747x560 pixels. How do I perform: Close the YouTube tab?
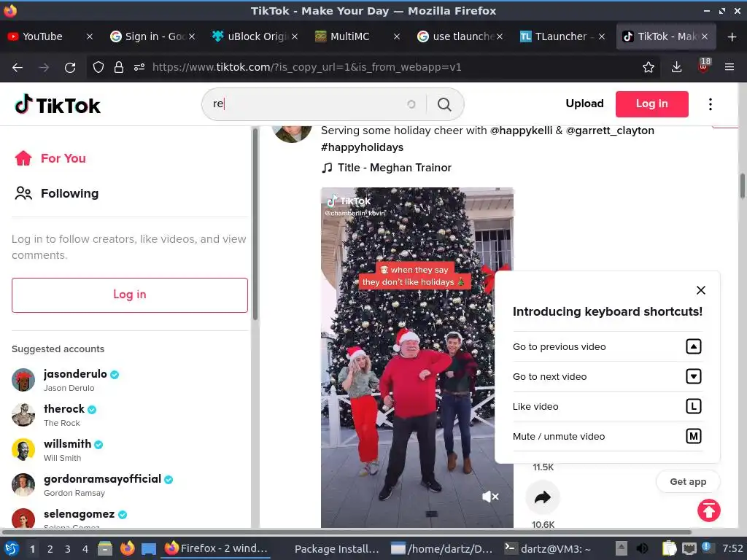pyautogui.click(x=90, y=36)
